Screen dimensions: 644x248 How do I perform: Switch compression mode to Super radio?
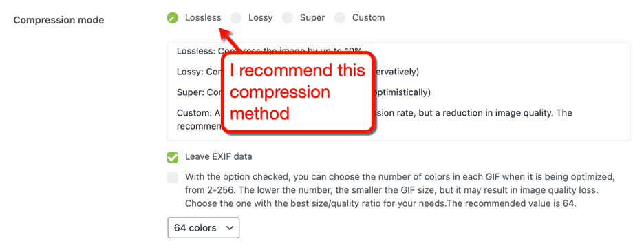tap(288, 18)
